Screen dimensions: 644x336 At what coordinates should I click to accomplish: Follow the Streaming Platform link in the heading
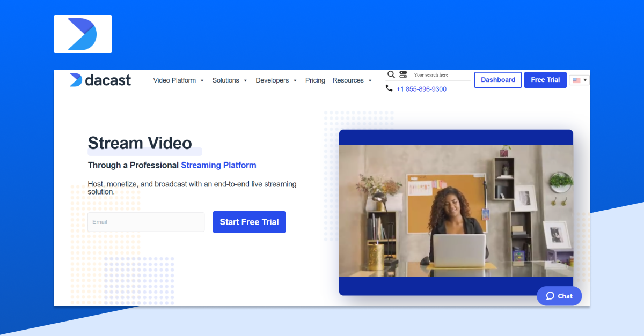click(x=218, y=165)
